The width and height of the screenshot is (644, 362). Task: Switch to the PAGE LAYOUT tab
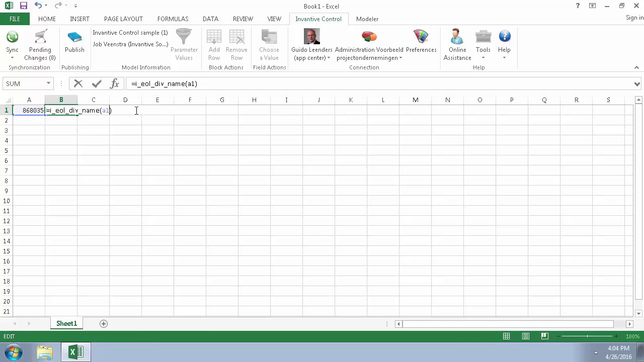tap(123, 19)
